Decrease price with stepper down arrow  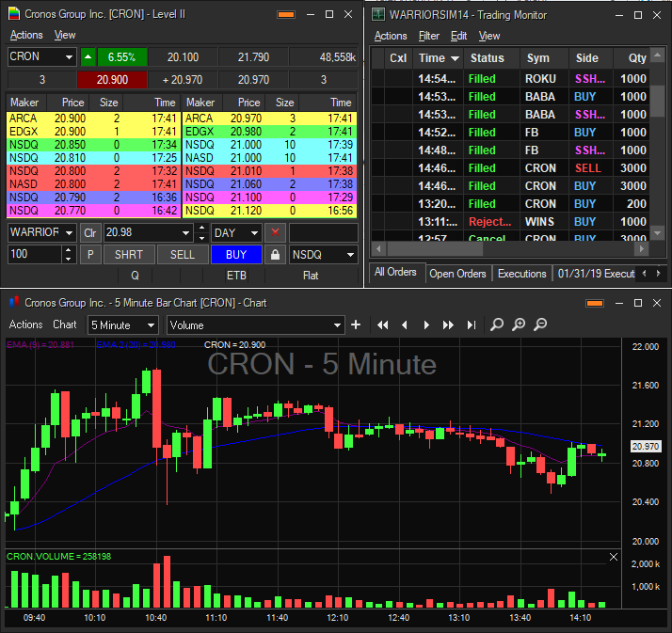pyautogui.click(x=201, y=237)
